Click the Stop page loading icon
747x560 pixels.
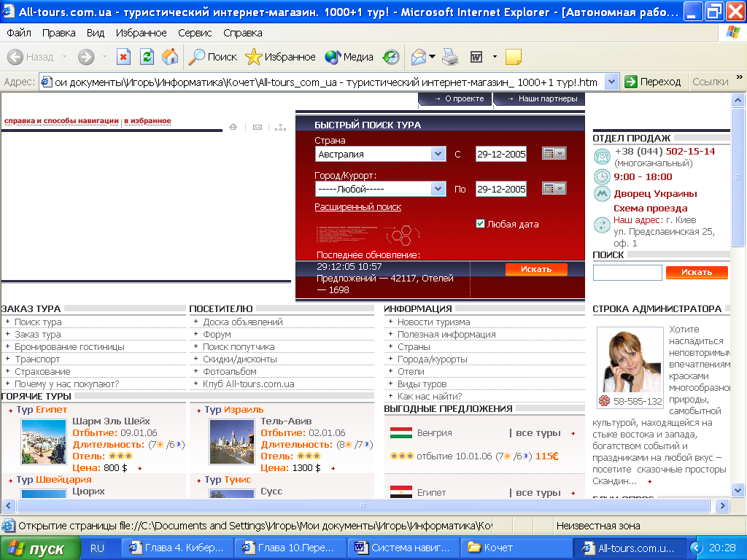pyautogui.click(x=123, y=57)
